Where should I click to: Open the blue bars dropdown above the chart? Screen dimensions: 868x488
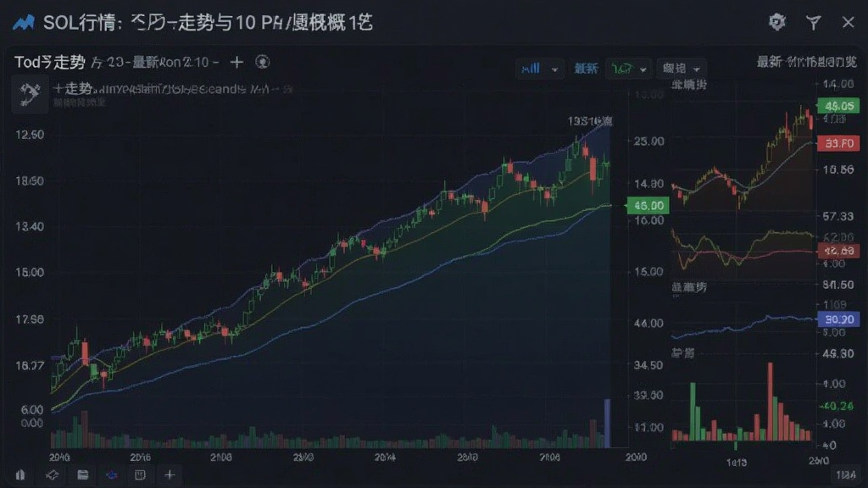pos(539,69)
